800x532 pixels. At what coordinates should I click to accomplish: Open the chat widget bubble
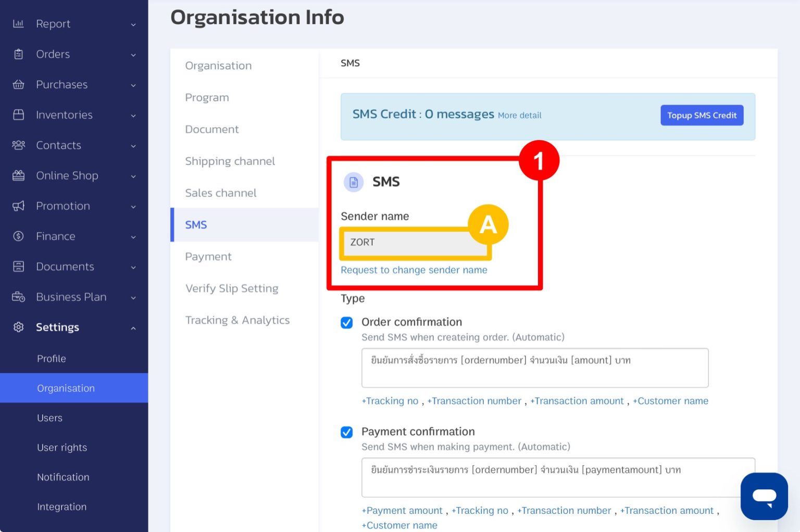tap(764, 496)
